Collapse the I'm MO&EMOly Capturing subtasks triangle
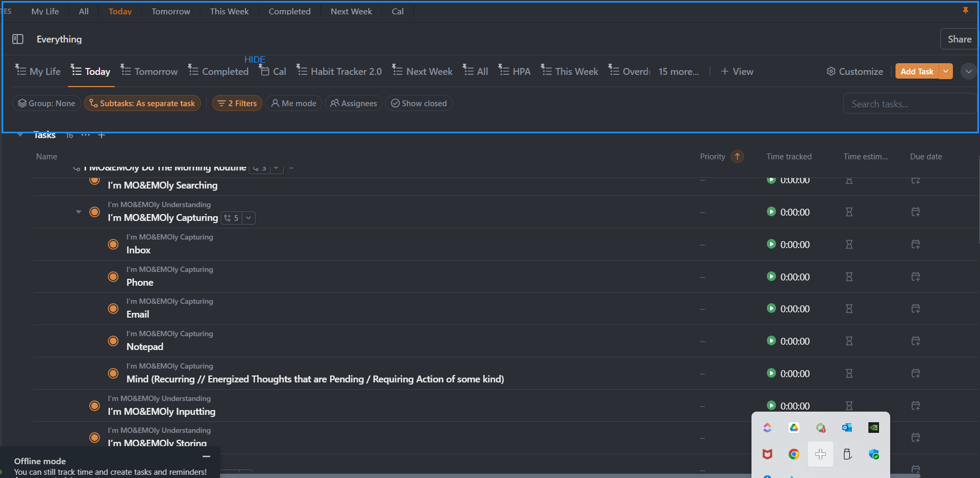The width and height of the screenshot is (980, 478). point(79,212)
